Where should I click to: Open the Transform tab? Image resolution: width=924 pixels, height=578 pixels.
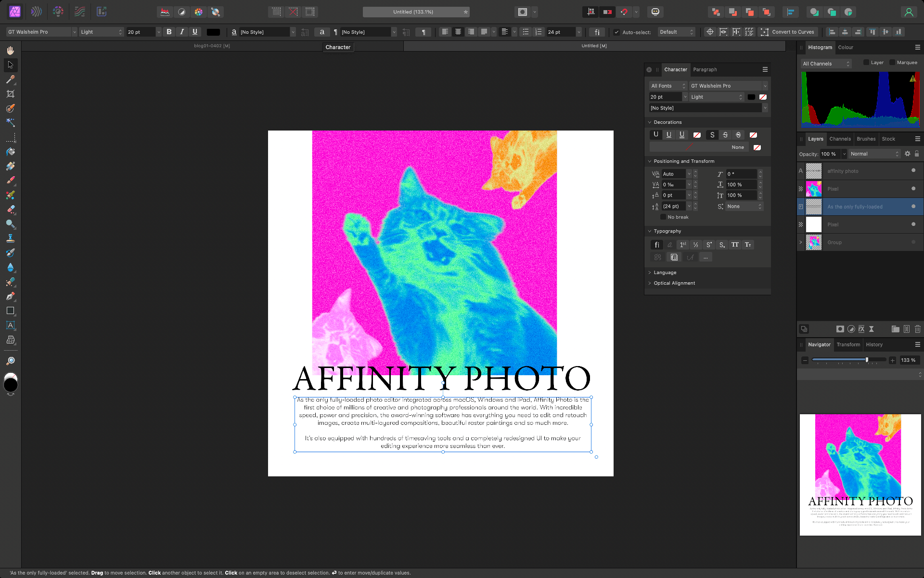coord(848,344)
